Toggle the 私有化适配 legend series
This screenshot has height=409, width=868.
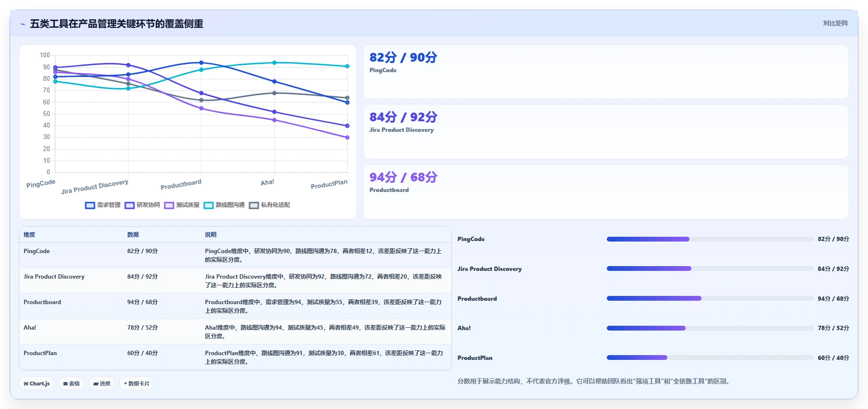(269, 205)
